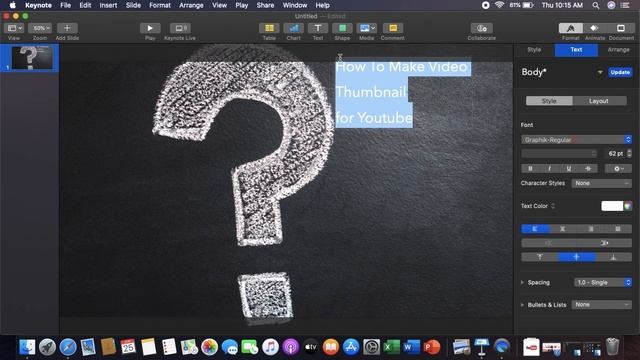640x360 pixels.
Task: Click the font size stepper arrows
Action: click(x=629, y=153)
